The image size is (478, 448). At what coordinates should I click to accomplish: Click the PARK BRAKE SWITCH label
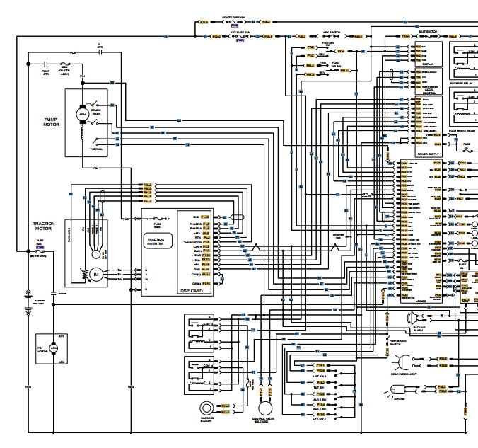click(x=398, y=343)
